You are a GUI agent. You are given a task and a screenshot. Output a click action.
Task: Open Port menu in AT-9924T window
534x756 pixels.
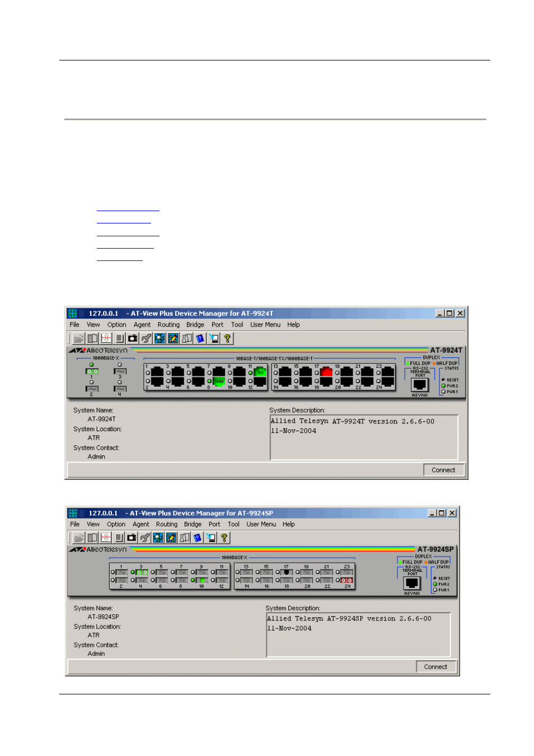pyautogui.click(x=217, y=325)
